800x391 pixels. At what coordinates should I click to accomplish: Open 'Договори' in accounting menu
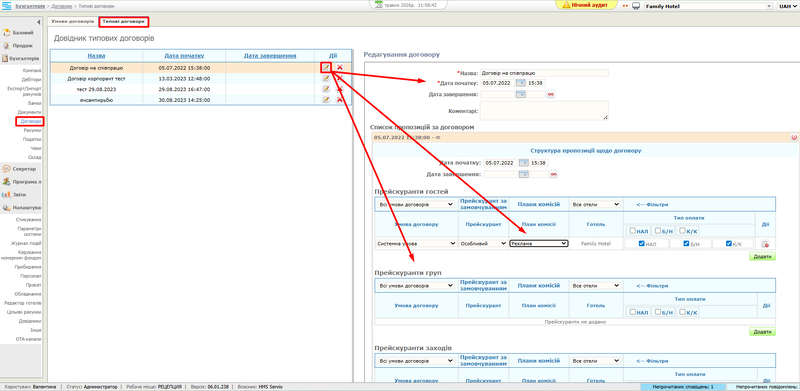coord(30,121)
